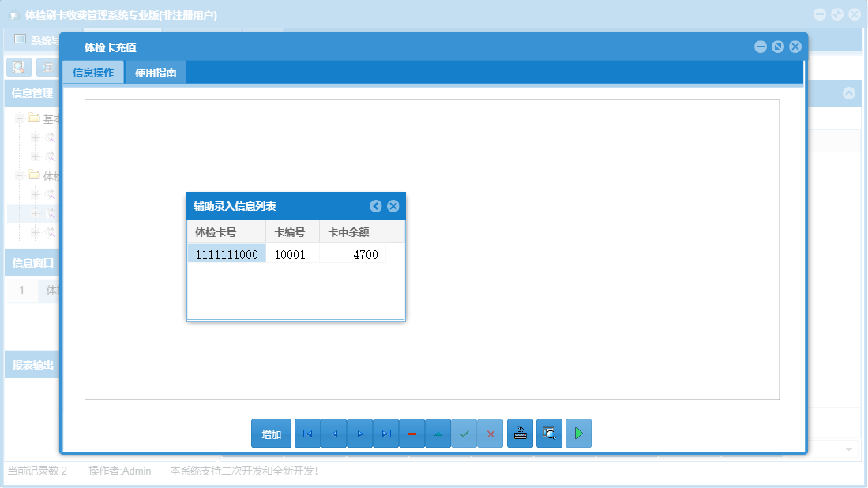Click 操作者:Admin in status bar
868x488 pixels.
pos(119,471)
